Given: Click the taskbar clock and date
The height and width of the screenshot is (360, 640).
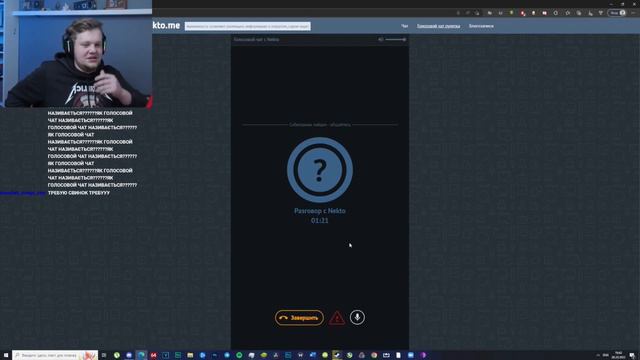Looking at the screenshot, I should [x=618, y=355].
